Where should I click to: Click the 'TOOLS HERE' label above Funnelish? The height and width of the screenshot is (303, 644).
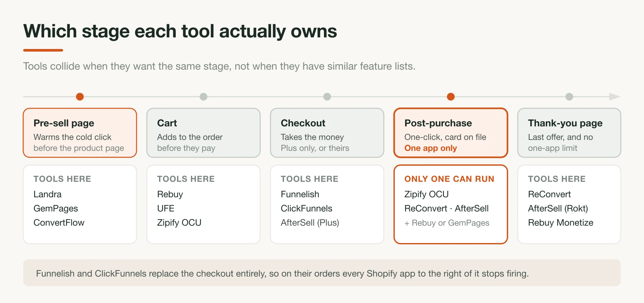(309, 179)
